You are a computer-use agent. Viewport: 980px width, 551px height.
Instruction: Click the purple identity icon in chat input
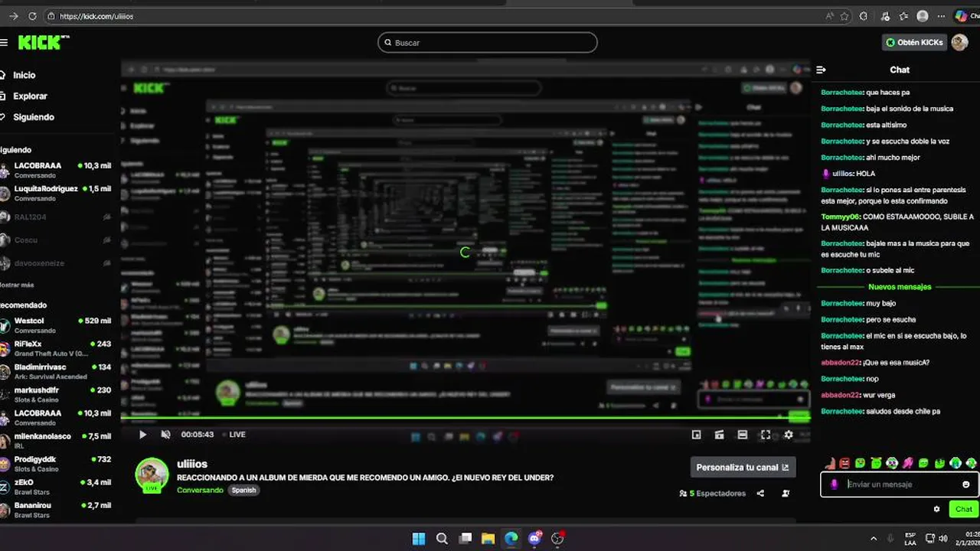pos(834,484)
